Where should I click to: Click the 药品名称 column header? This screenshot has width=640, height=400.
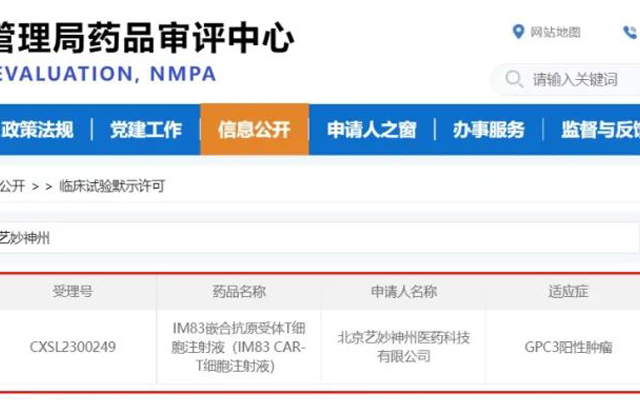click(x=239, y=291)
